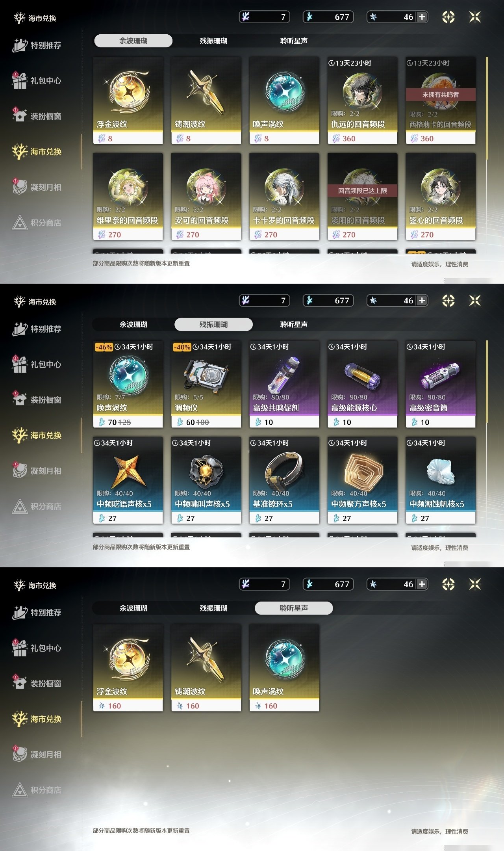Screen dimensions: 504x851
Task: Select the 高级共鸣促剂 vial item
Action: [284, 384]
